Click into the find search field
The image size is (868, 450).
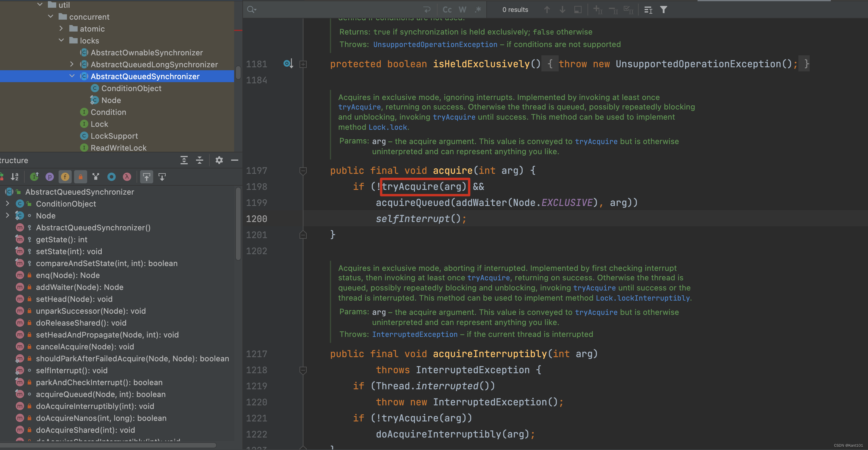[337, 10]
